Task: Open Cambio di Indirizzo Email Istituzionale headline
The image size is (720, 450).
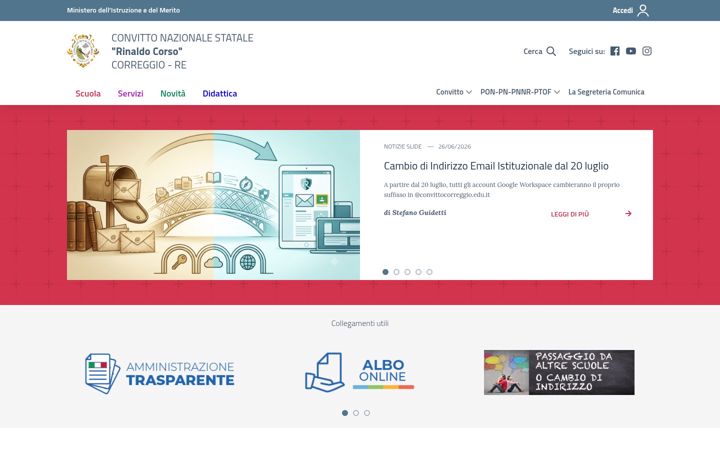Action: [496, 166]
